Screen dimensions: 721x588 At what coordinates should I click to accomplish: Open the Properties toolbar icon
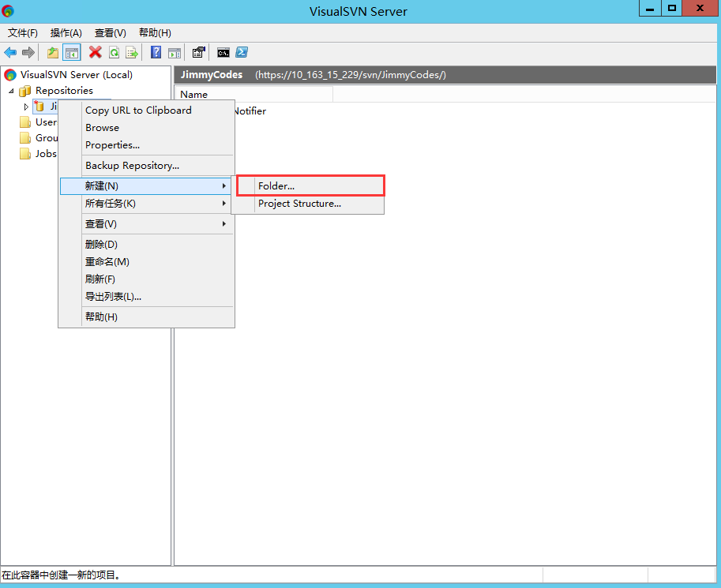(x=198, y=52)
